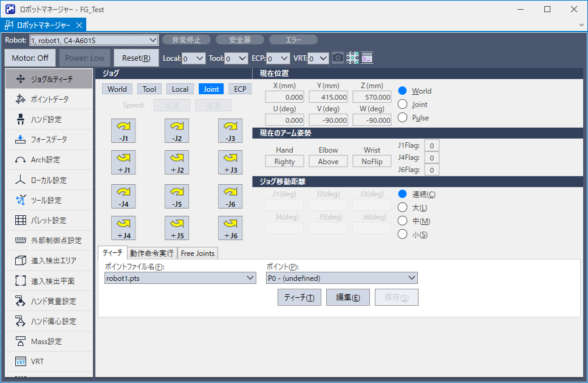Open パレット設定 from the sidebar
The image size is (588, 383).
[x=49, y=219]
